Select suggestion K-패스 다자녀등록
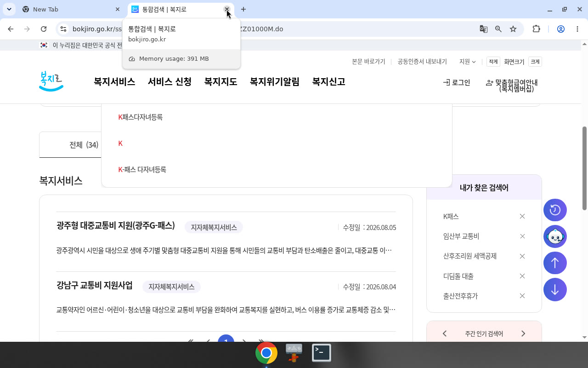Image resolution: width=588 pixels, height=368 pixels. tap(142, 170)
